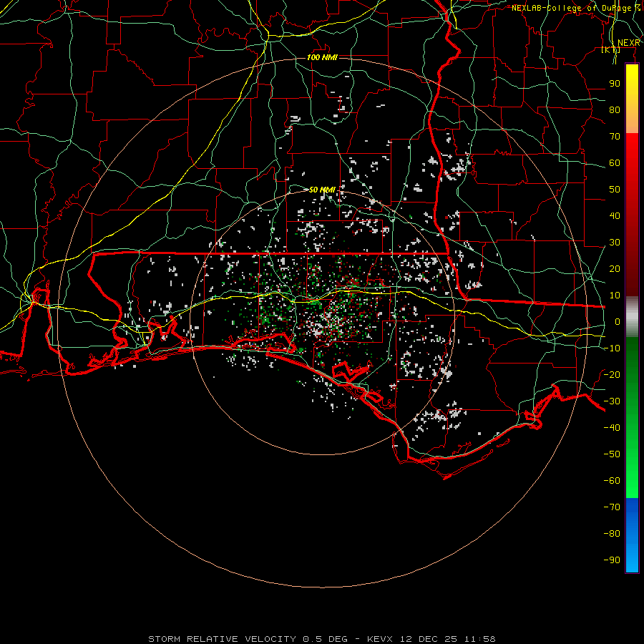The height and width of the screenshot is (644, 644).
Task: Click the 0.5 DEG elevation angle text
Action: 326,639
